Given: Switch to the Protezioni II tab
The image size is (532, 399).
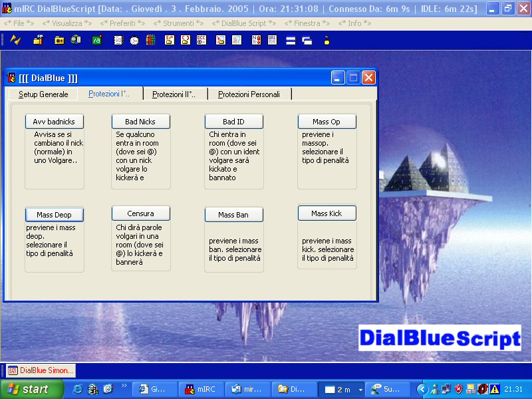Looking at the screenshot, I should click(x=174, y=94).
